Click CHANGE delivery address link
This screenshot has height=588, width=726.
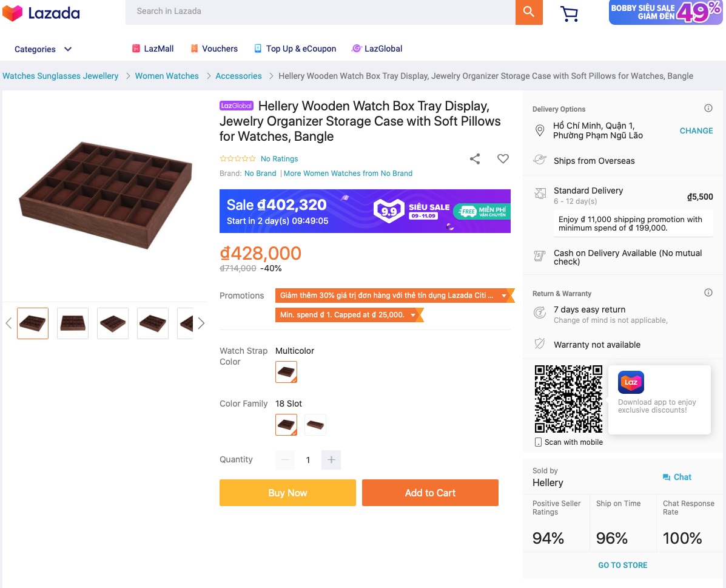(x=696, y=130)
